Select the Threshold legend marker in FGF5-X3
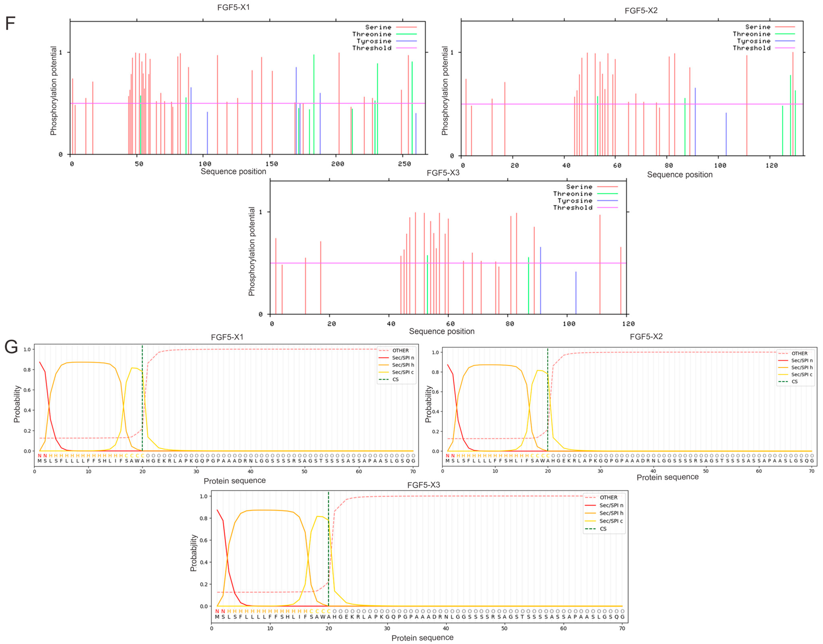 (607, 208)
